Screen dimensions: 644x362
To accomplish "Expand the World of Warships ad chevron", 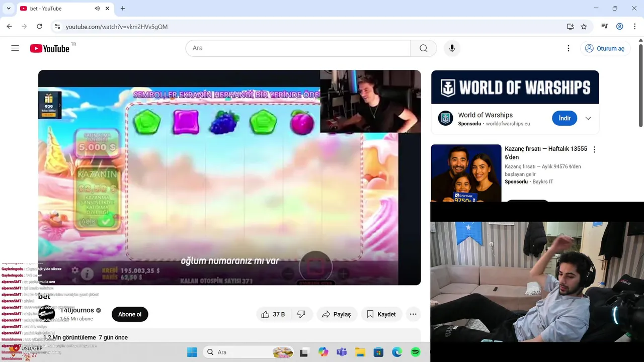I will click(x=588, y=118).
